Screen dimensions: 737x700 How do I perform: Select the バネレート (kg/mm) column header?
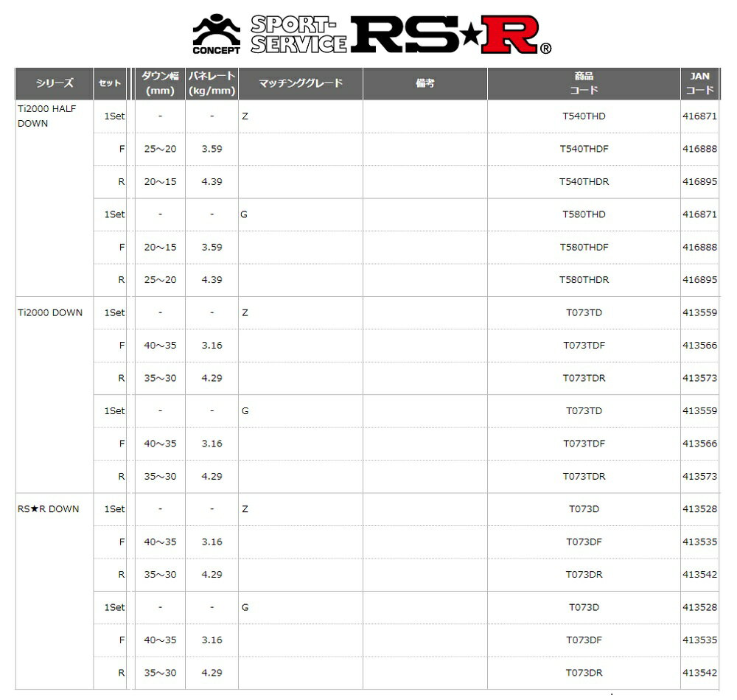(212, 83)
